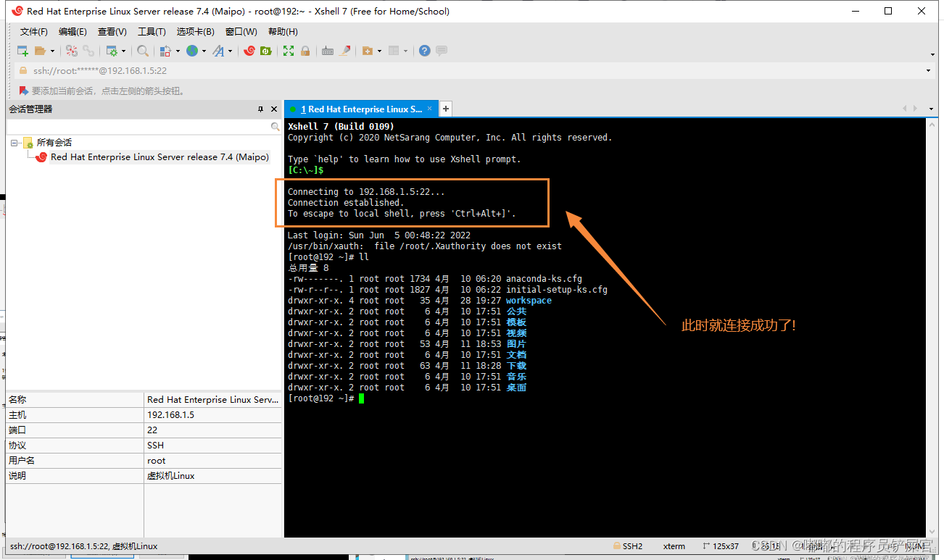Click anaconda-ks.cfg filename in terminal

(544, 279)
